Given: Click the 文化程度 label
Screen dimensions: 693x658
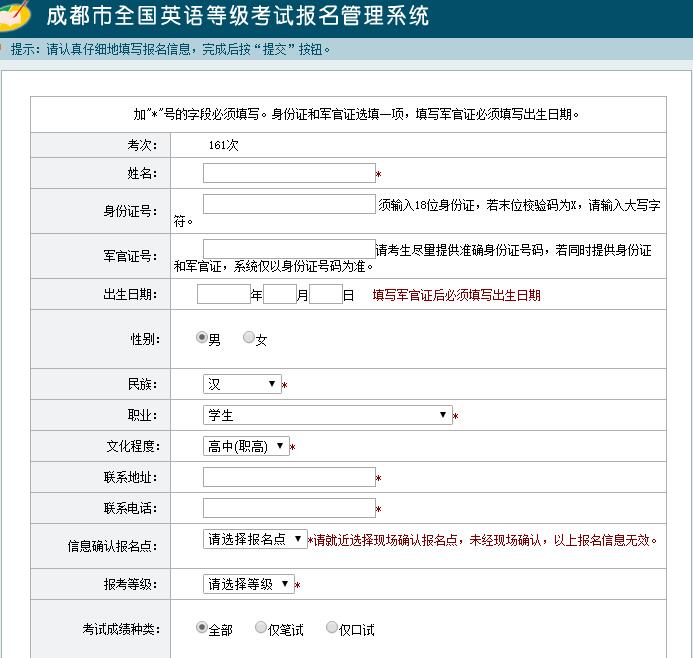Looking at the screenshot, I should (x=133, y=446).
